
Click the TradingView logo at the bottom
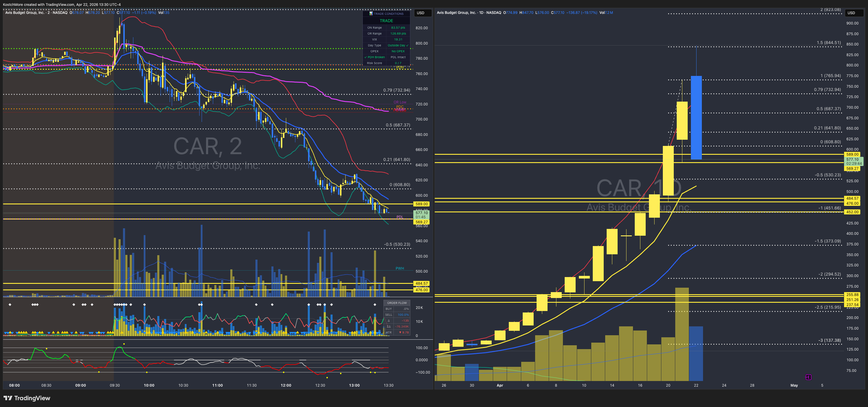[27, 398]
